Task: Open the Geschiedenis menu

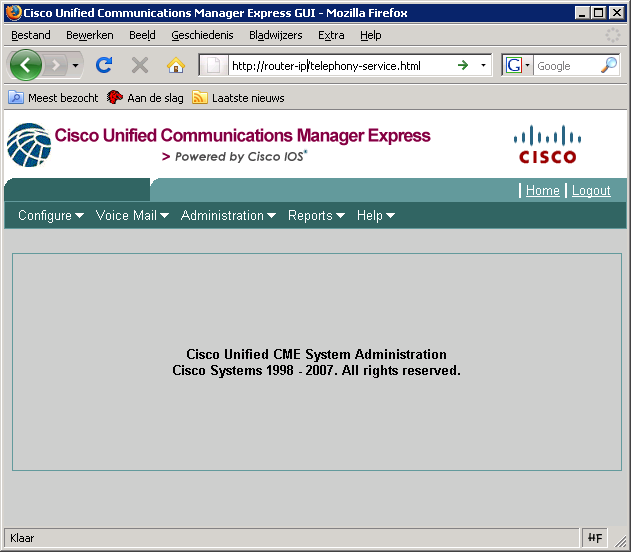Action: pyautogui.click(x=202, y=35)
